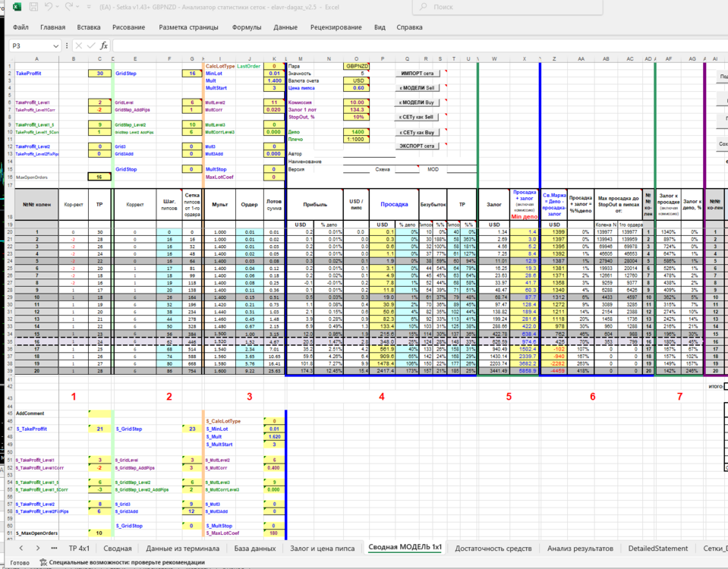This screenshot has width=728, height=569.
Task: Click the Excel application icon in title bar
Action: (x=17, y=7)
